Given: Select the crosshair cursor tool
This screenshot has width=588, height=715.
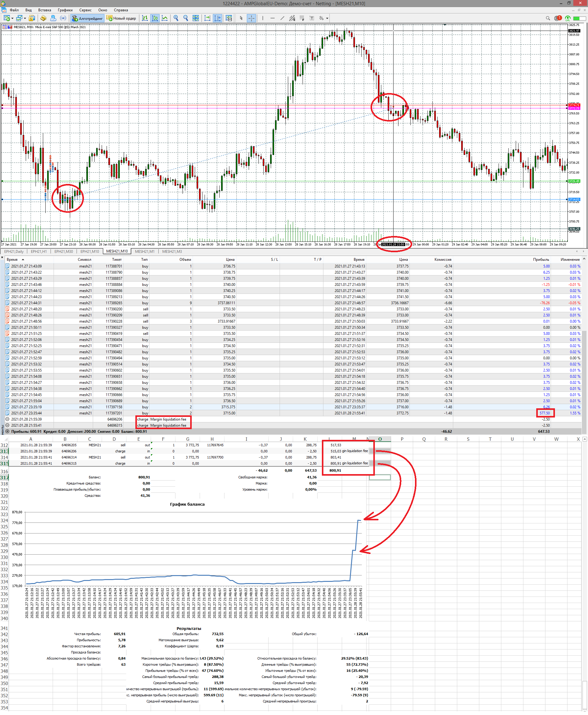Looking at the screenshot, I should (251, 18).
